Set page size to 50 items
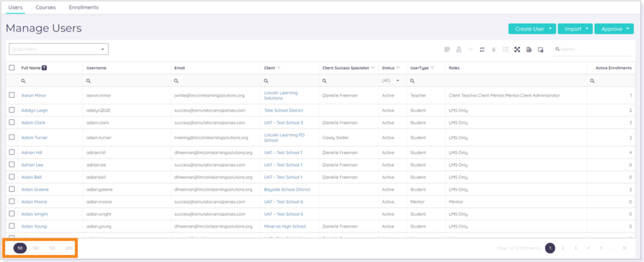 20,248
